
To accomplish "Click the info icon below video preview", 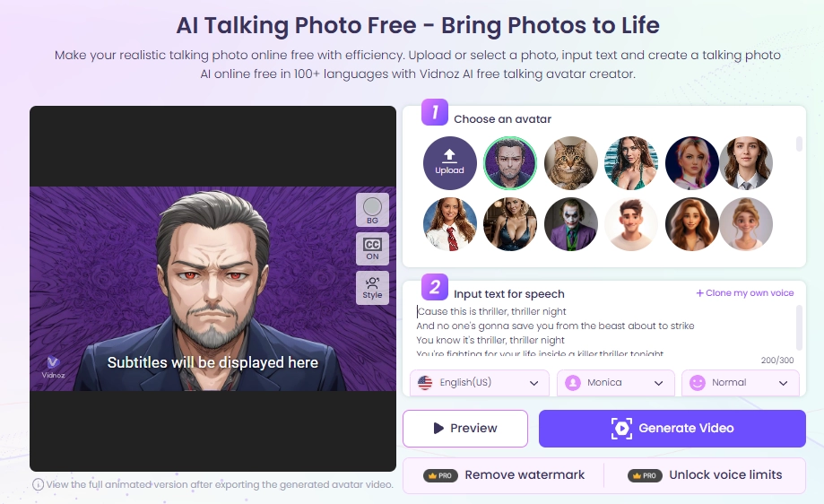I will click(38, 484).
